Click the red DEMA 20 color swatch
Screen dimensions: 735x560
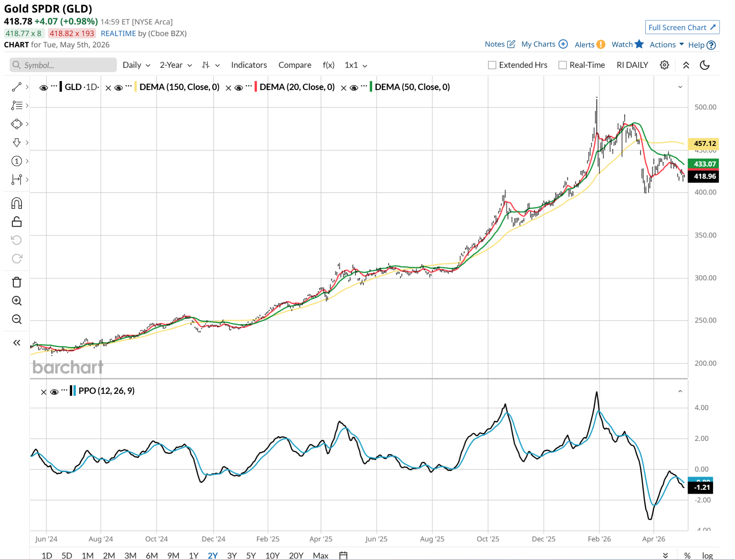(256, 87)
